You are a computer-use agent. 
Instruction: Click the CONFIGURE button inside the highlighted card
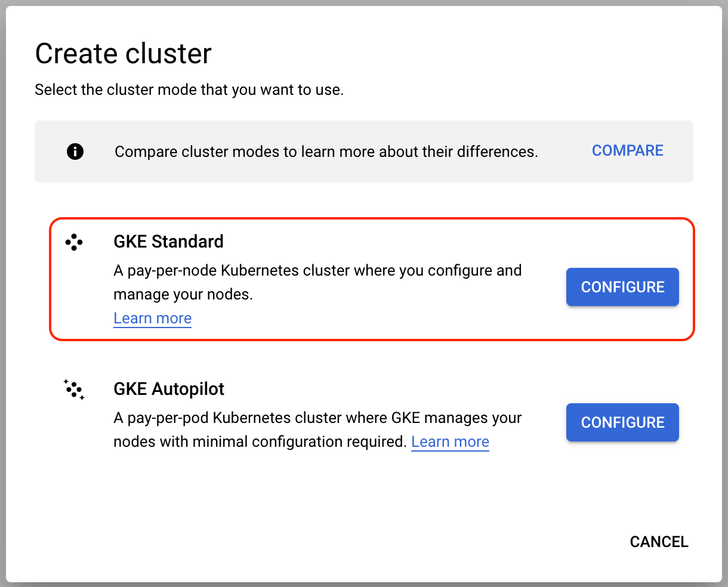tap(622, 287)
